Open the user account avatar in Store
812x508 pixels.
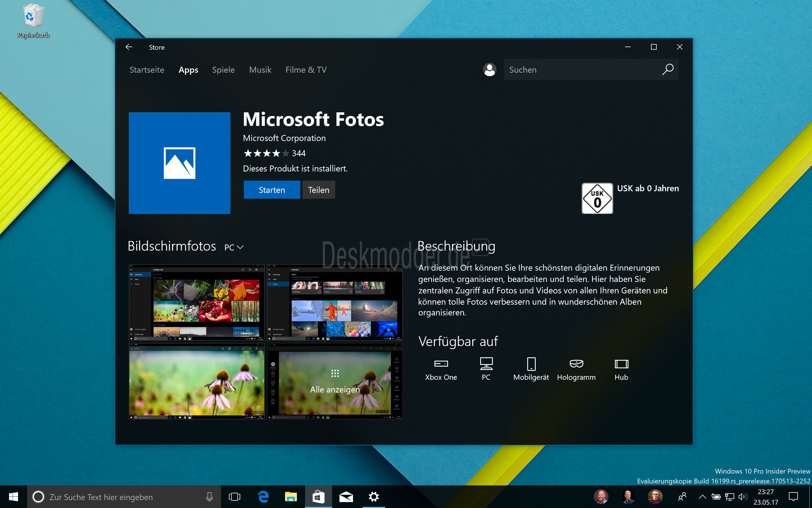click(489, 69)
